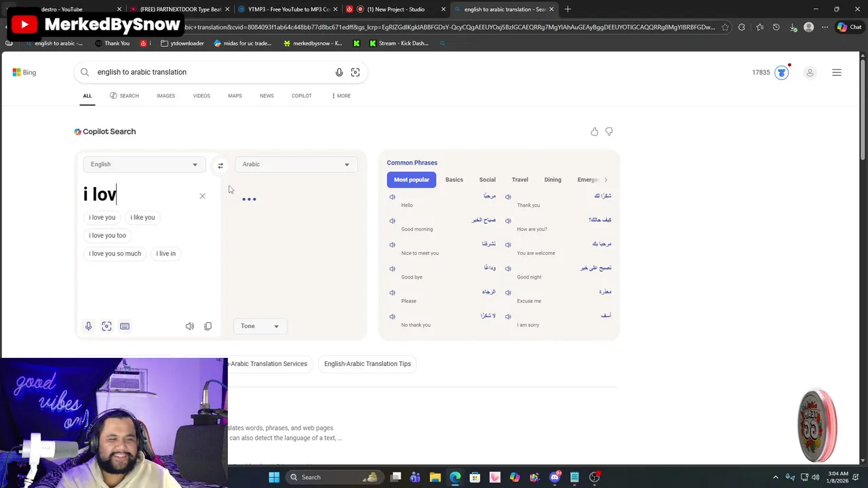Open the Bing hamburger settings menu
The width and height of the screenshot is (868, 488).
point(837,73)
